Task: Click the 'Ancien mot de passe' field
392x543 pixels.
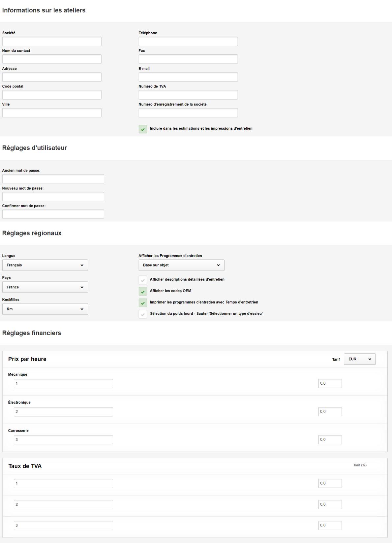Action: 53,179
